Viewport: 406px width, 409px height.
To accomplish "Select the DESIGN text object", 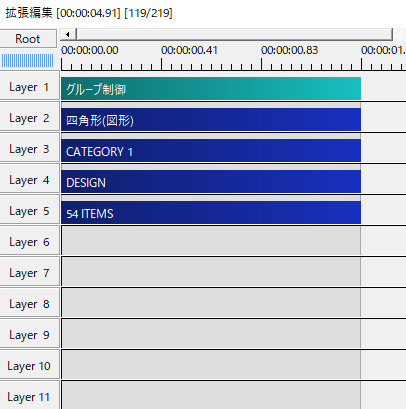I will coord(211,182).
